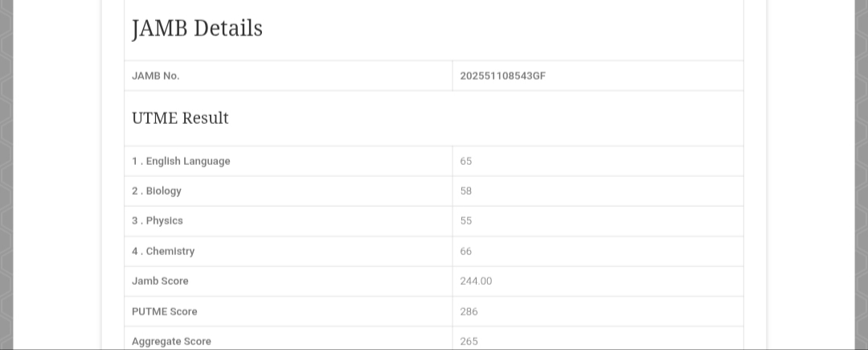Screen dimensions: 868x350
Task: Click the UTME Result heading
Action: pos(180,118)
